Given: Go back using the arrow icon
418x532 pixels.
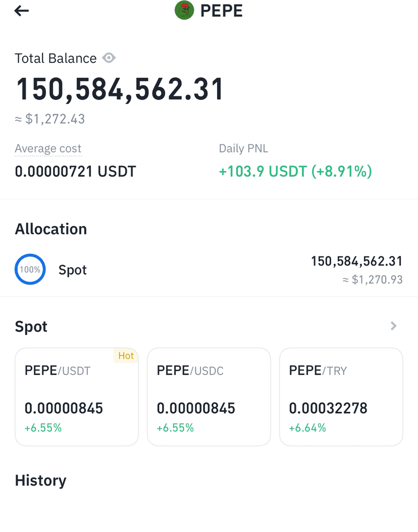Looking at the screenshot, I should [21, 11].
